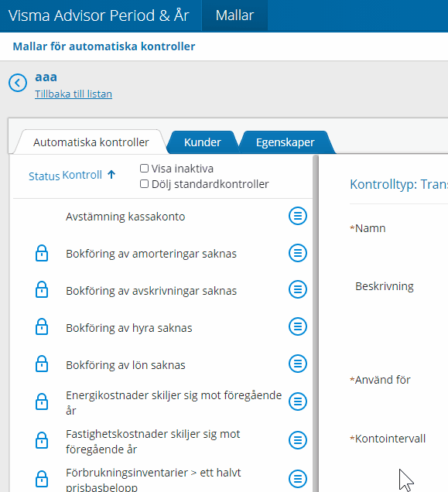Click lock icon beside Bokföring av avskrivningar saknas
The height and width of the screenshot is (492, 448).
click(x=42, y=289)
